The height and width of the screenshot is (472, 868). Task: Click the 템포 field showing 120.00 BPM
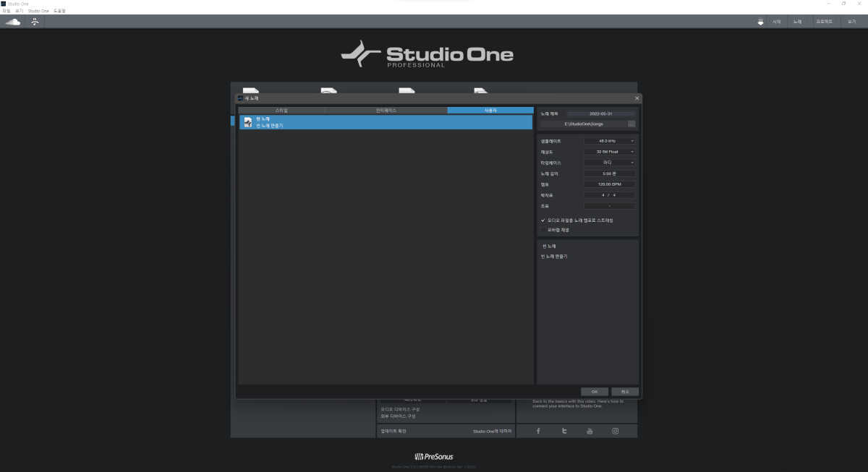coord(609,184)
